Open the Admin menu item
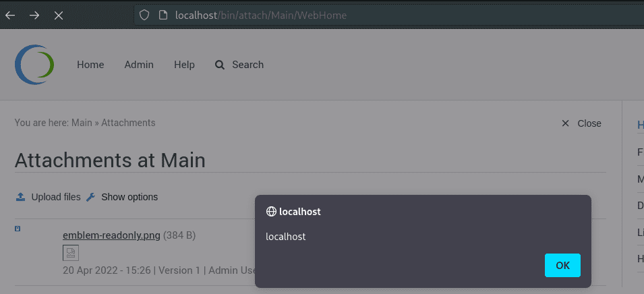Image resolution: width=644 pixels, height=294 pixels. point(139,65)
